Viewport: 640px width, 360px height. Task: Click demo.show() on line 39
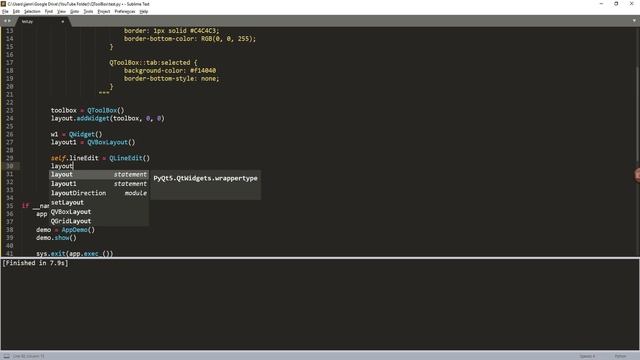(x=56, y=238)
